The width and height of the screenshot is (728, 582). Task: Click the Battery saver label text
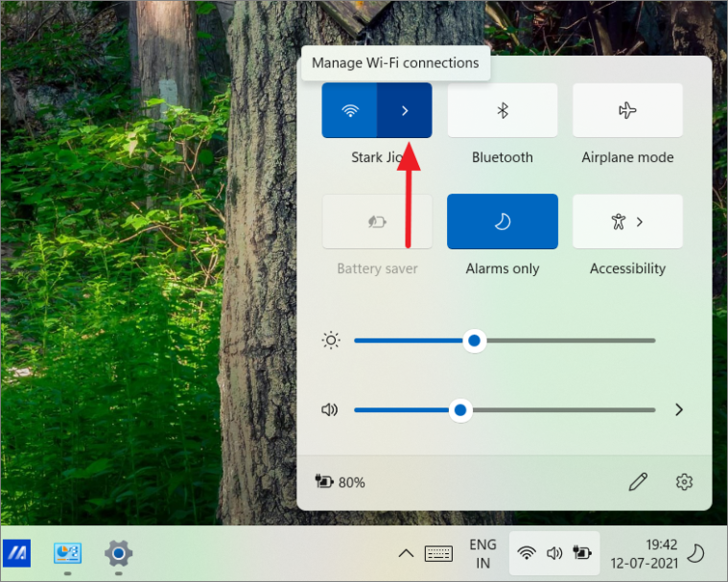pos(377,268)
